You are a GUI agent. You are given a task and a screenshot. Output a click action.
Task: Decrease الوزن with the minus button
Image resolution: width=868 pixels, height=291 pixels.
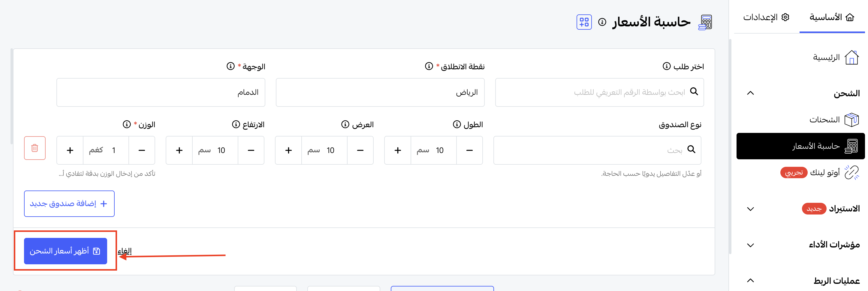142,150
